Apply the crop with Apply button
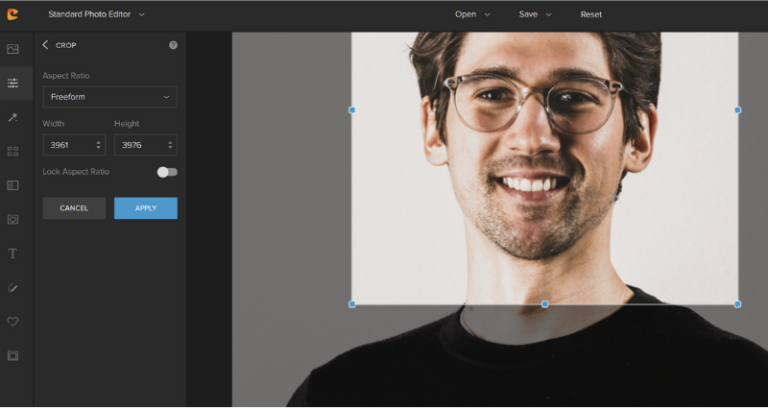 click(x=145, y=208)
